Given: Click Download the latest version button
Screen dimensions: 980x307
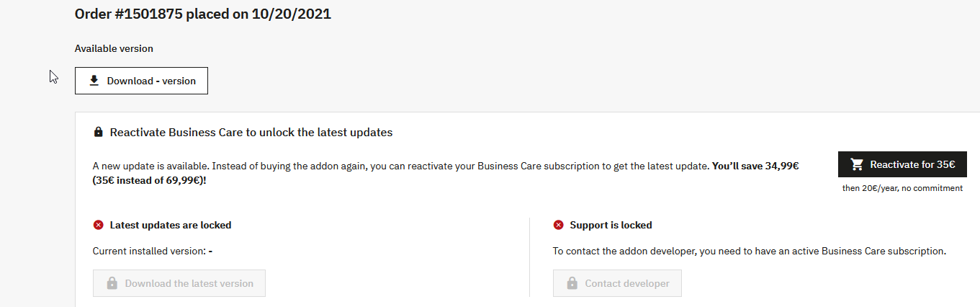Looking at the screenshot, I should click(x=179, y=283).
